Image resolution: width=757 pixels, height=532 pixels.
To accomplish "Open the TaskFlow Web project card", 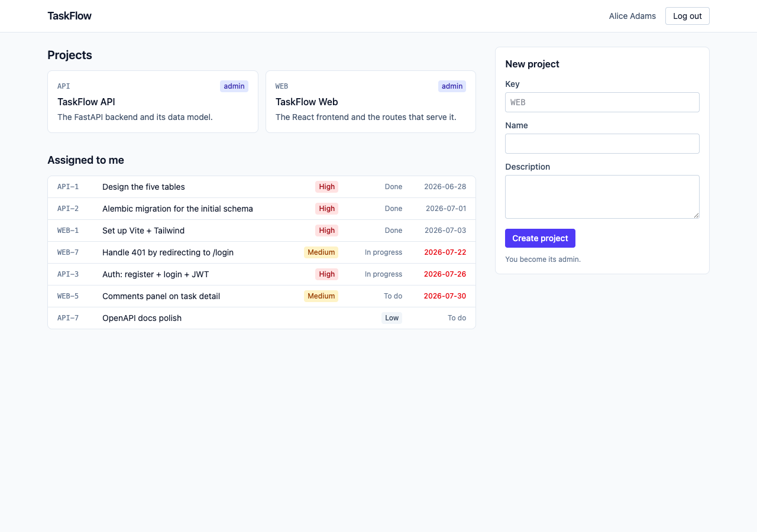I will pos(371,102).
